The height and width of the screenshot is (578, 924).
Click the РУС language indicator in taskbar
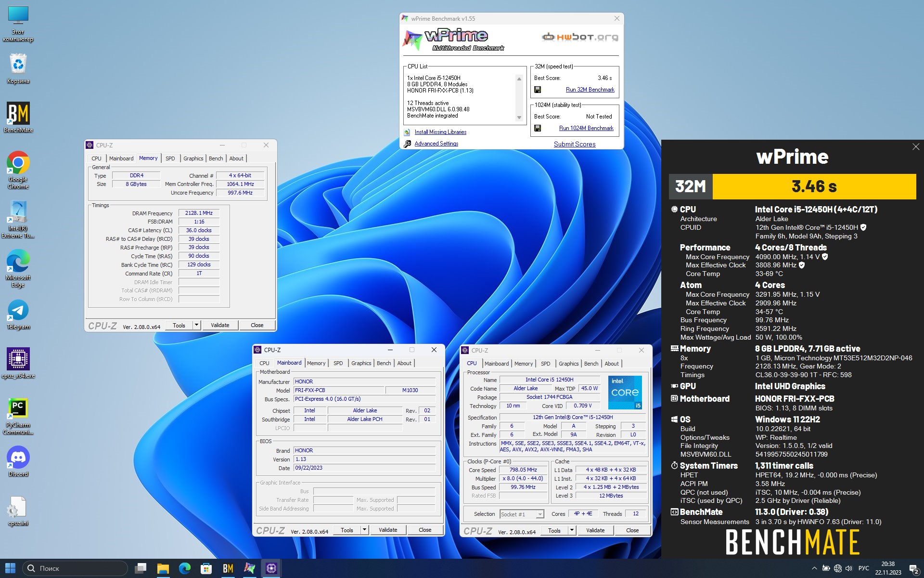[864, 568]
